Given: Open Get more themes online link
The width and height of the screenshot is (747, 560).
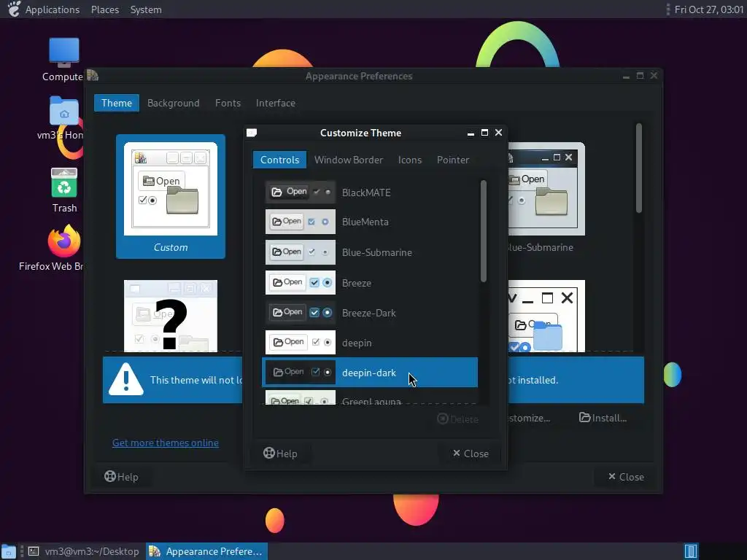Looking at the screenshot, I should tap(166, 443).
